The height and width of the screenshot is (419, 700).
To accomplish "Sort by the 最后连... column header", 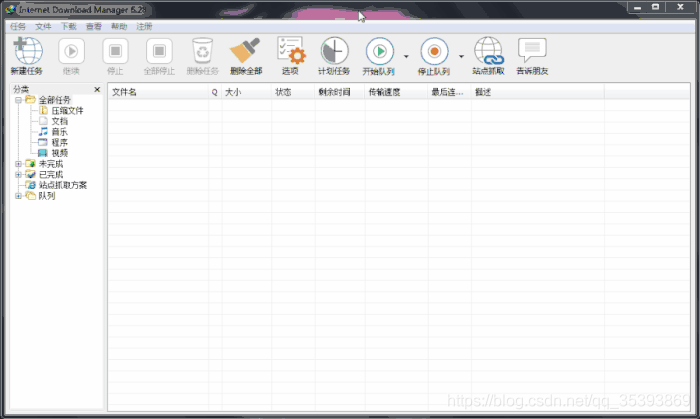I will pyautogui.click(x=450, y=92).
